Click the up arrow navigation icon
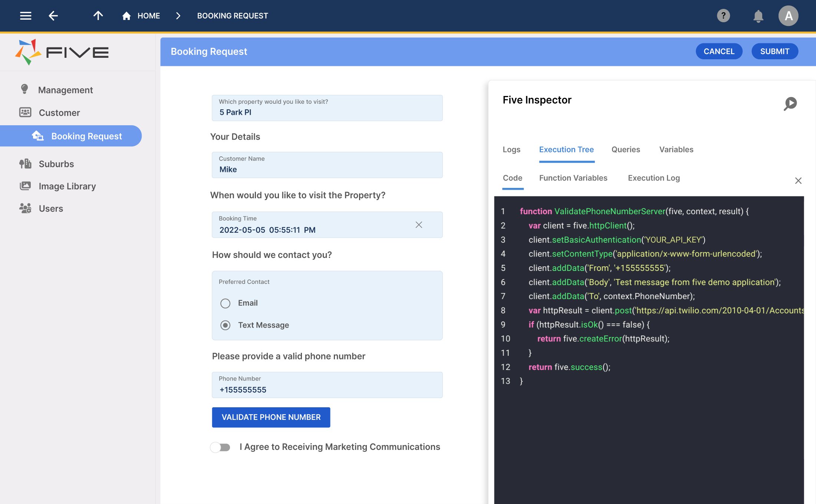The width and height of the screenshot is (816, 504). (x=98, y=16)
